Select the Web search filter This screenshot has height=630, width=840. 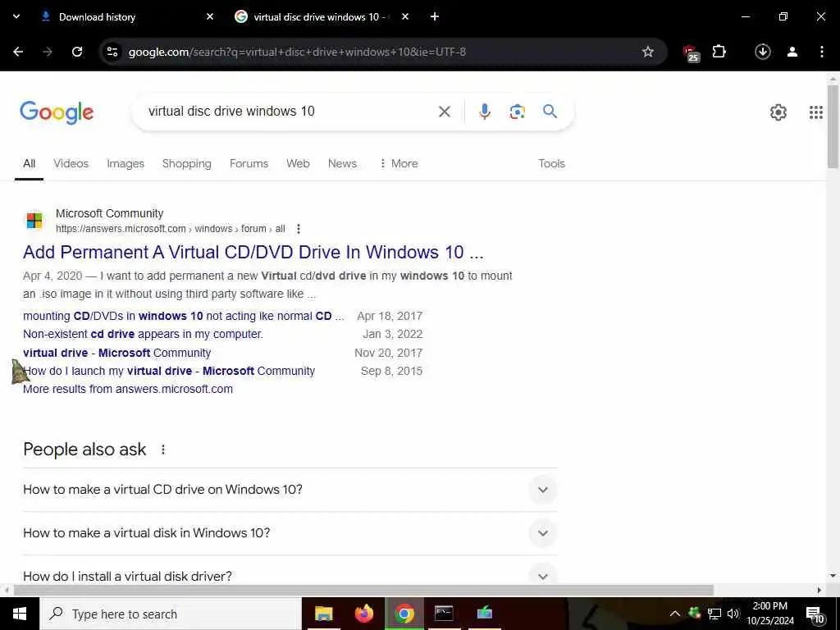point(298,163)
